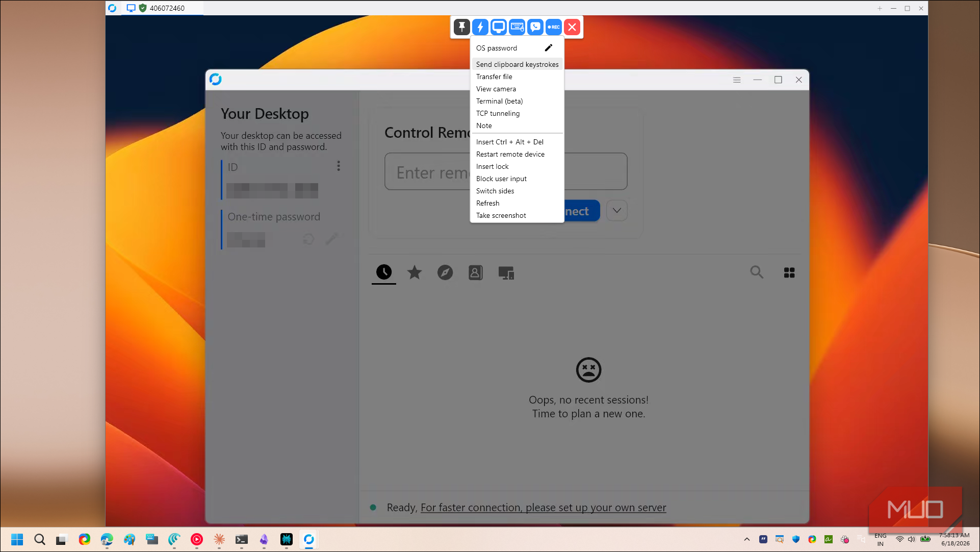Open the keyboard settings toolbar icon

point(517,27)
